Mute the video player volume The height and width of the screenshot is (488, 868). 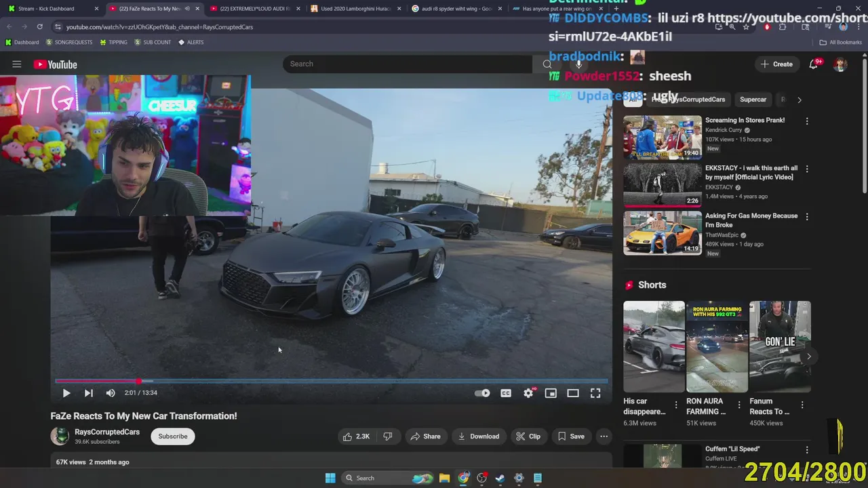click(111, 392)
